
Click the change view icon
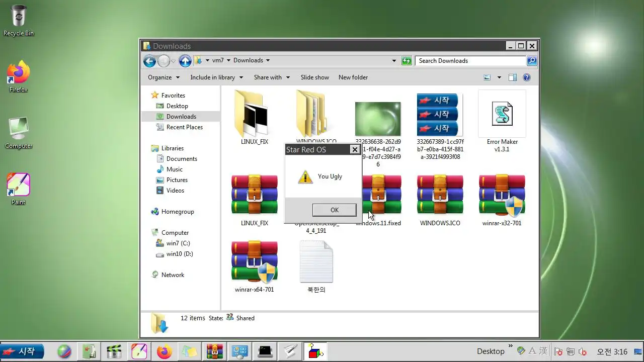point(487,77)
